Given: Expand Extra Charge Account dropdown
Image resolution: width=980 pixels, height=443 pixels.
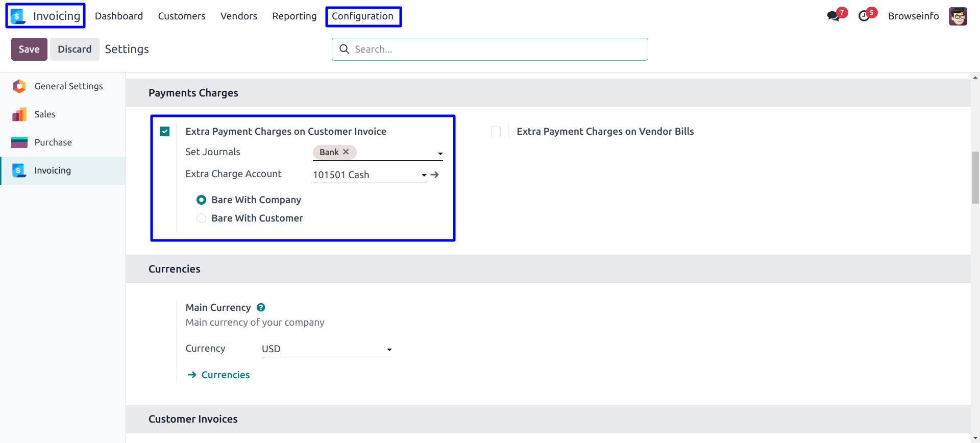Looking at the screenshot, I should pos(424,175).
